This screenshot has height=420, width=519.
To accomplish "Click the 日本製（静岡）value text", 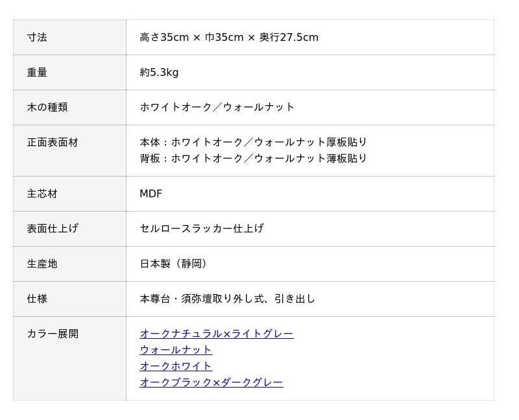I will 173,264.
